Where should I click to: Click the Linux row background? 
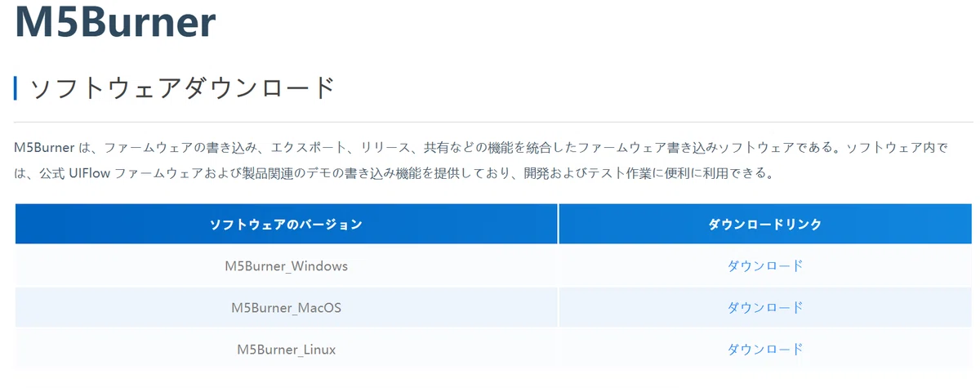coord(494,349)
